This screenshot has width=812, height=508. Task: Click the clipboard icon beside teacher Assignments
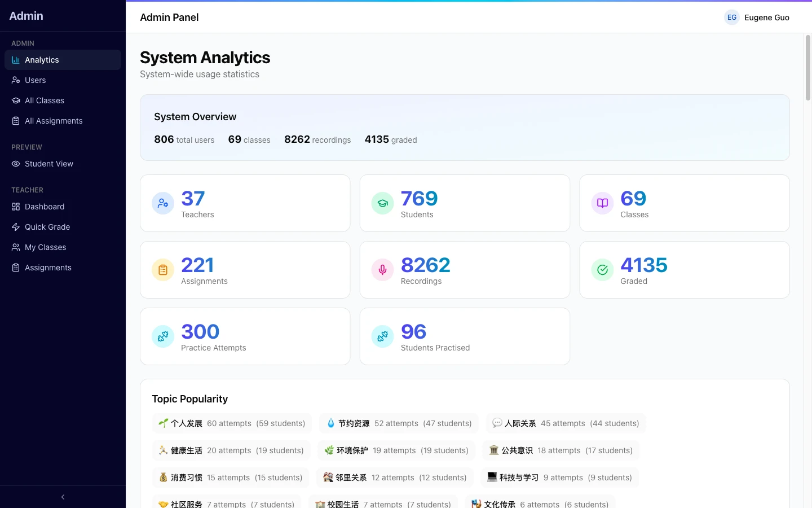[x=16, y=268]
